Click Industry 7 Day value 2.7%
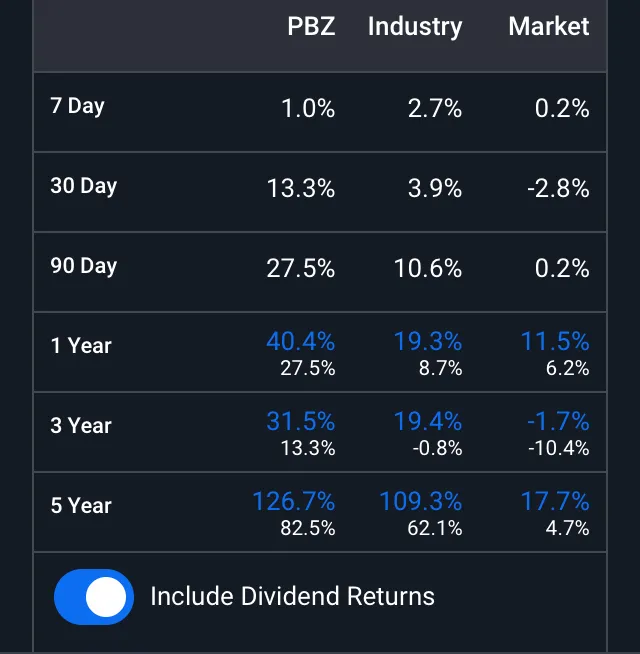This screenshot has width=640, height=654. [x=435, y=108]
